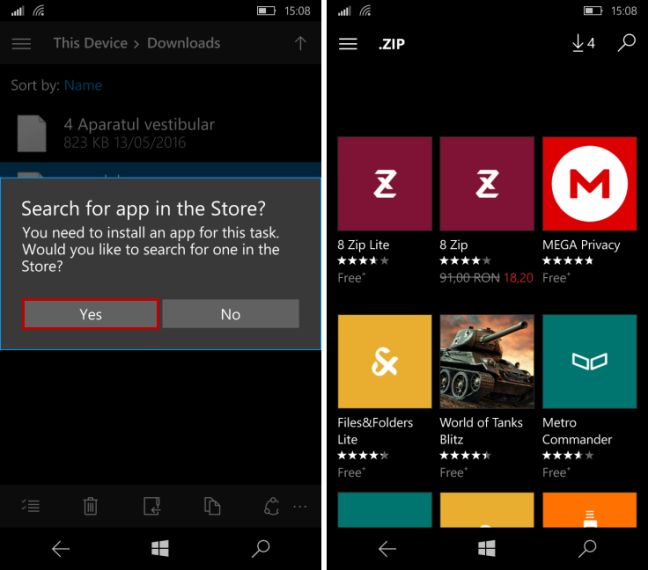Click World of Tanks Blitz title text

pos(481,431)
